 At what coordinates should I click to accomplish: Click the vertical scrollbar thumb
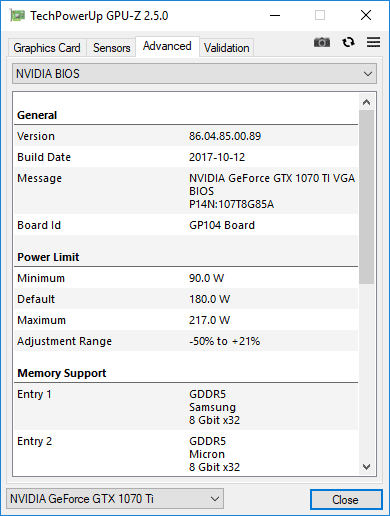tap(367, 197)
